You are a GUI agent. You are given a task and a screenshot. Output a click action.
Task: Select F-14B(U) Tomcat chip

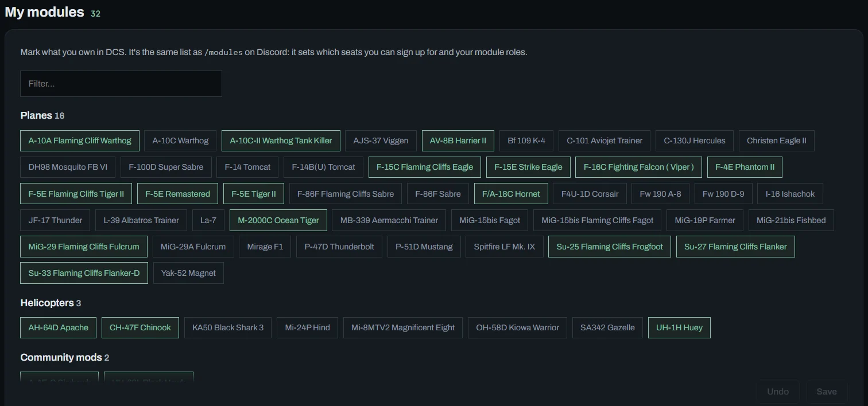(323, 167)
